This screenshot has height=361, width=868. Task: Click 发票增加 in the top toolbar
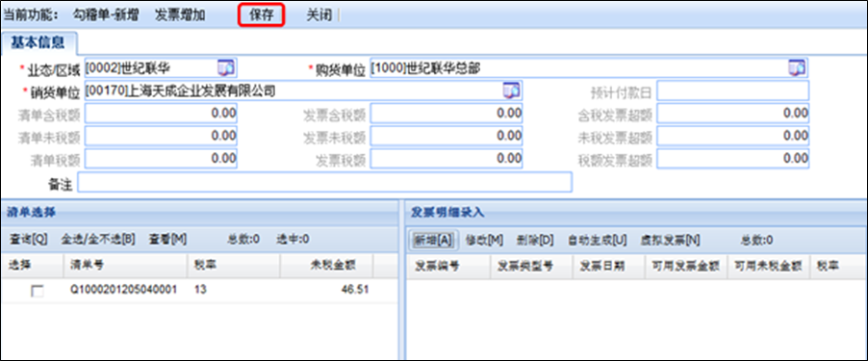coord(181,15)
